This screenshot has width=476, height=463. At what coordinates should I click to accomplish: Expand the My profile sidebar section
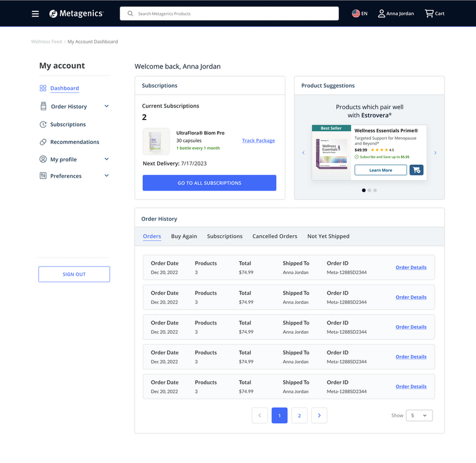click(x=107, y=159)
